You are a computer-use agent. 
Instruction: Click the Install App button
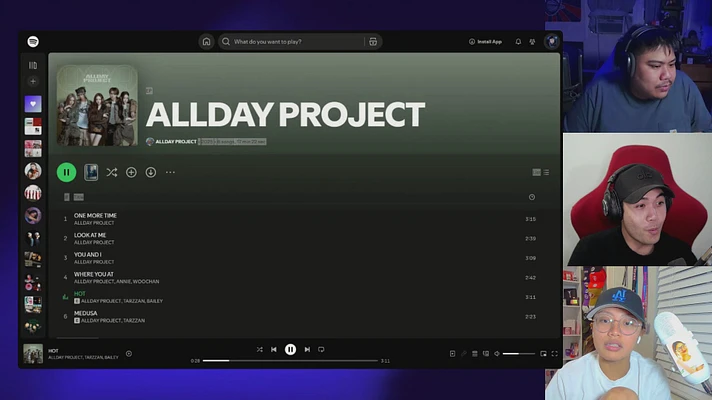click(x=485, y=42)
